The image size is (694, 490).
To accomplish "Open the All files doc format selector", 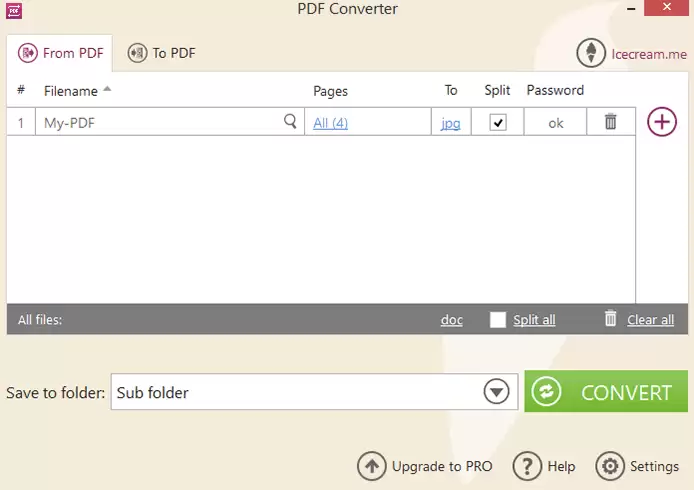I will (x=451, y=320).
